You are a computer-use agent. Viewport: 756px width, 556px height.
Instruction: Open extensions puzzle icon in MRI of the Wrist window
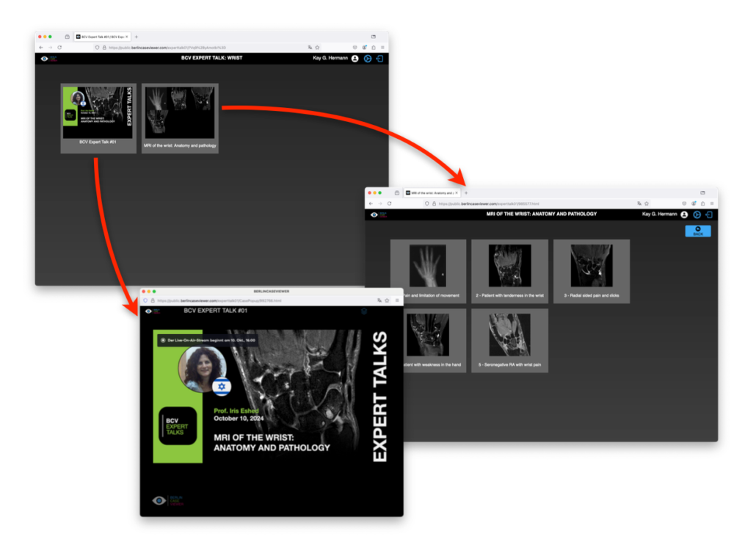pos(703,203)
